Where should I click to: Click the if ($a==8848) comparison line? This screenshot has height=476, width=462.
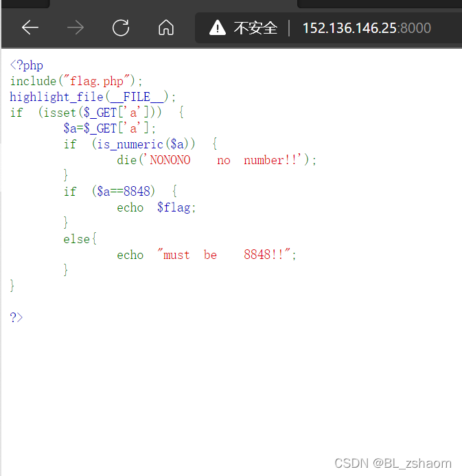[x=120, y=192]
